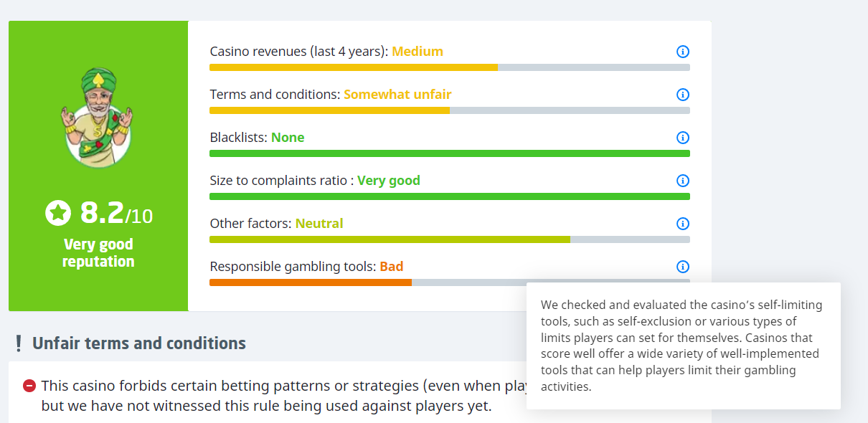Screen dimensions: 868x423
Task: Click the 'Unfair terms and conditions' heading
Action: [x=139, y=343]
